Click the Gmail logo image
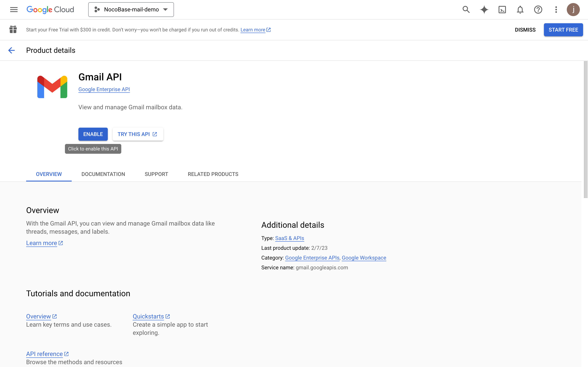This screenshot has height=367, width=588. pyautogui.click(x=52, y=87)
